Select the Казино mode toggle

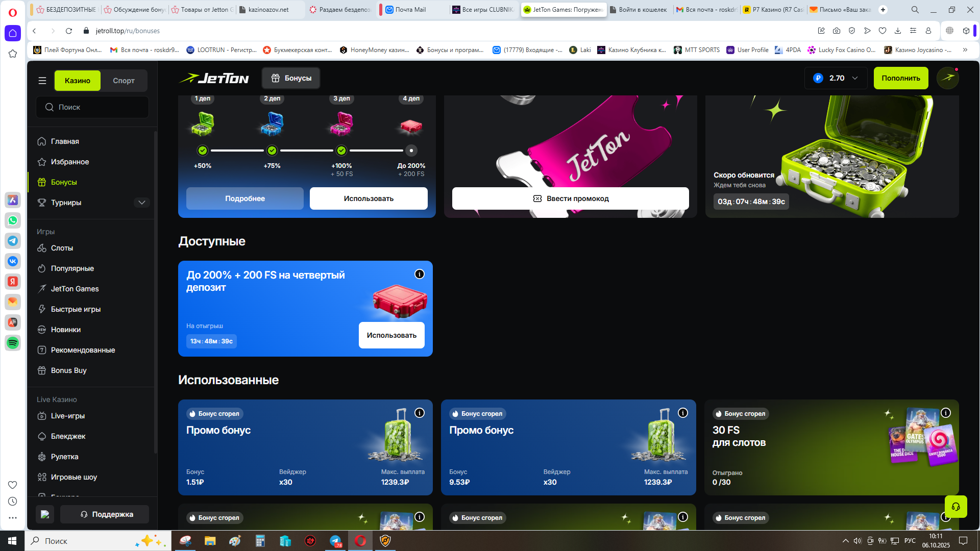[78, 81]
